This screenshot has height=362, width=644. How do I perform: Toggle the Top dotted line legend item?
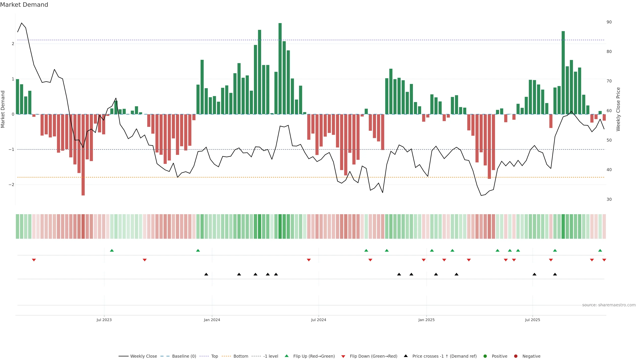coord(214,356)
